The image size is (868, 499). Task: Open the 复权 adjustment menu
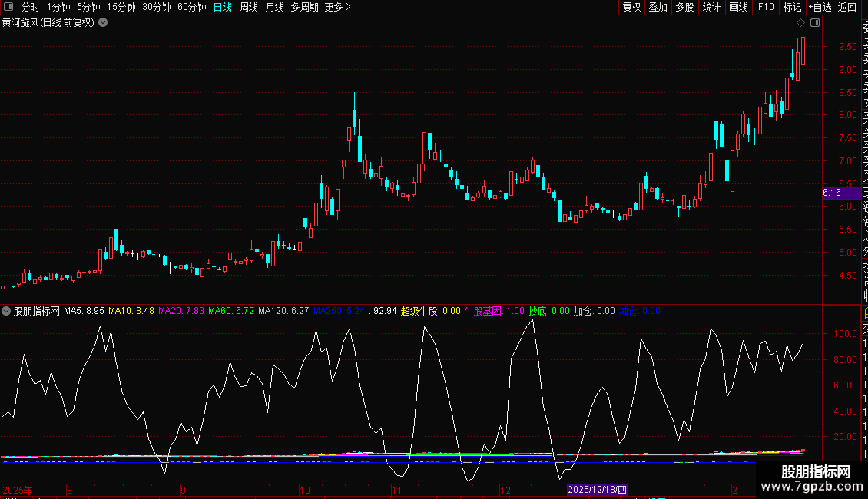pyautogui.click(x=631, y=7)
